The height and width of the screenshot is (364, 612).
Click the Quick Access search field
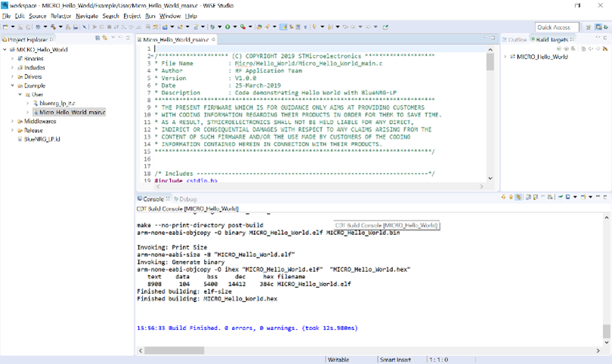click(557, 27)
